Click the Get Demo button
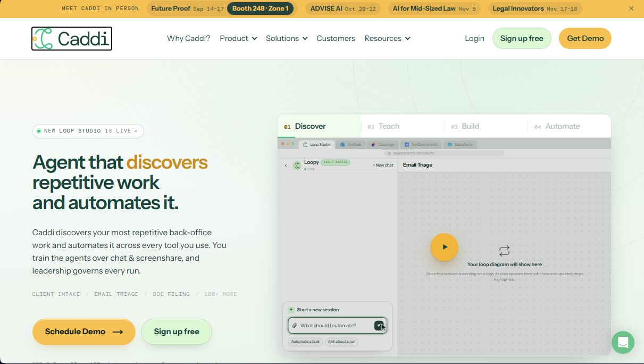The image size is (644, 364). (x=585, y=38)
